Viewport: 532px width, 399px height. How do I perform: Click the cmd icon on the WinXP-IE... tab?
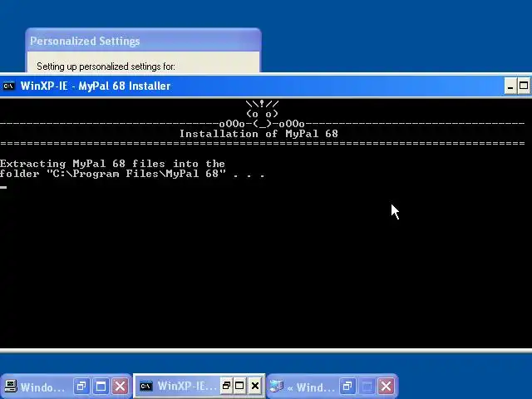[146, 386]
